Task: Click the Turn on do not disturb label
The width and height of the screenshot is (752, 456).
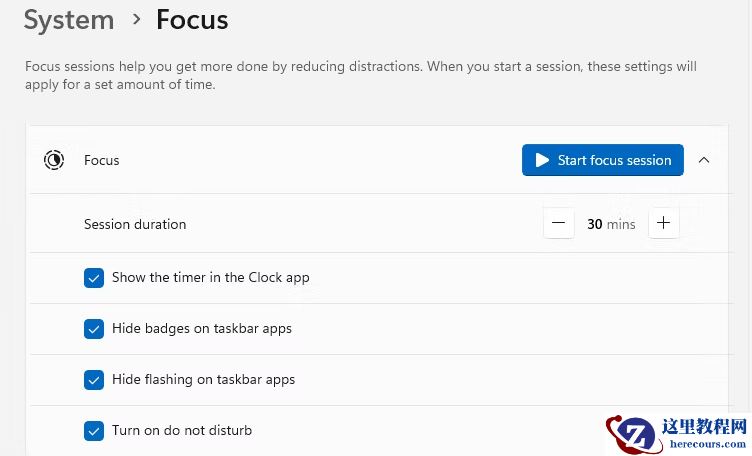Action: tap(182, 431)
